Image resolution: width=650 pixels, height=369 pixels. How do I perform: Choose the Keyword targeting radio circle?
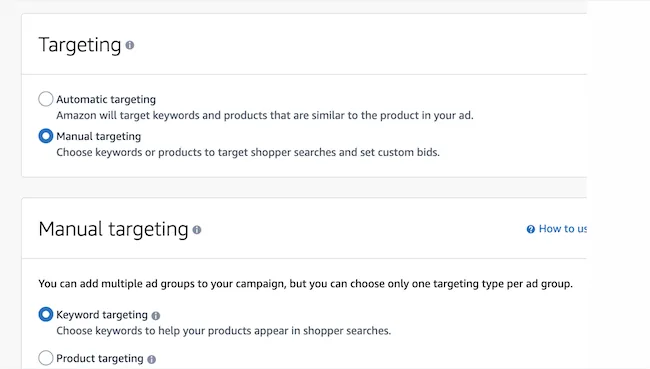coord(46,314)
